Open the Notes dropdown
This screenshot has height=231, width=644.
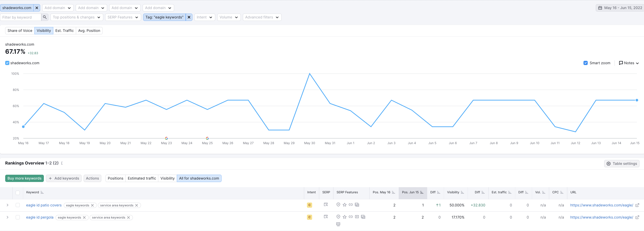(629, 63)
